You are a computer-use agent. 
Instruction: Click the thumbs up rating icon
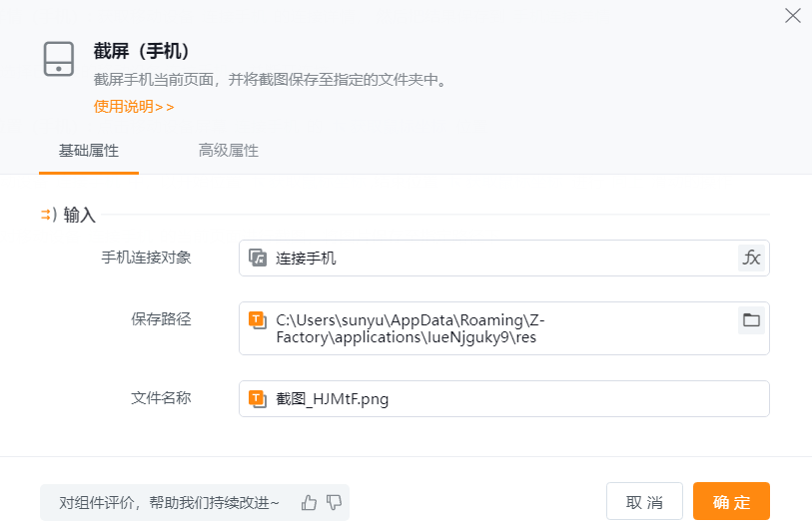pos(309,502)
